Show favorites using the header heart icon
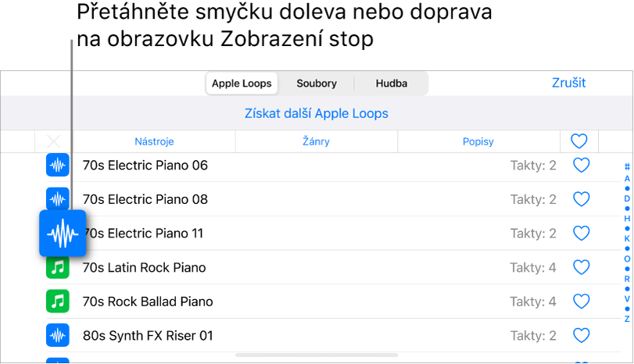Image resolution: width=634 pixels, height=364 pixels. pyautogui.click(x=579, y=141)
